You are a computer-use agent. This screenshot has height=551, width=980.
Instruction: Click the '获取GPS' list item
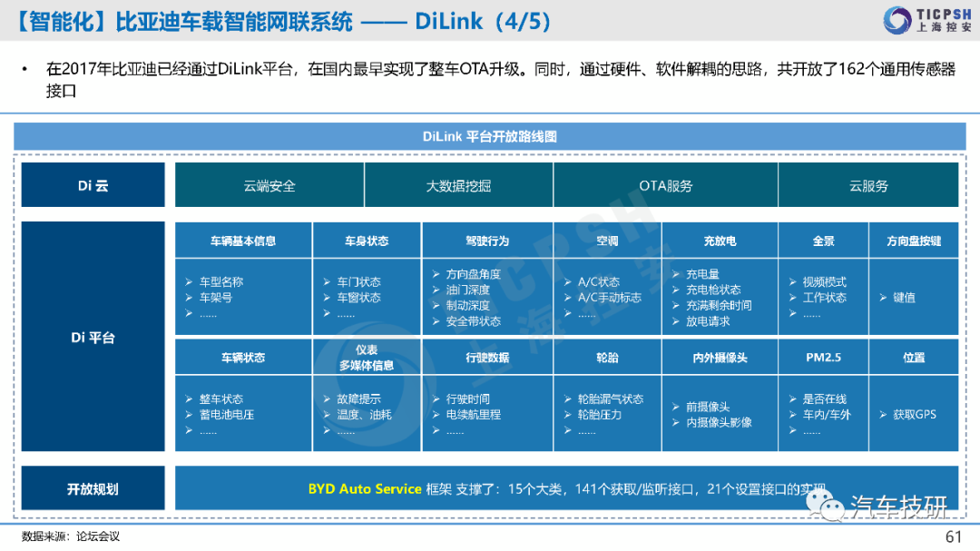pos(915,415)
